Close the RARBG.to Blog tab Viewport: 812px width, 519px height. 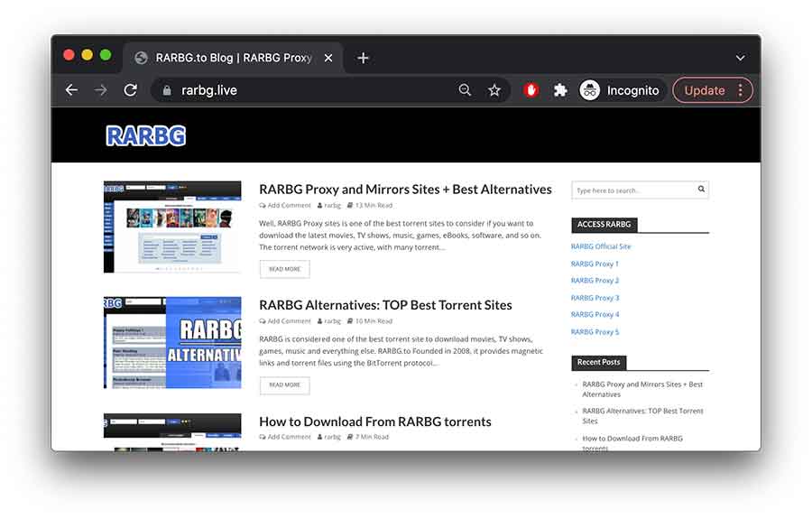328,58
